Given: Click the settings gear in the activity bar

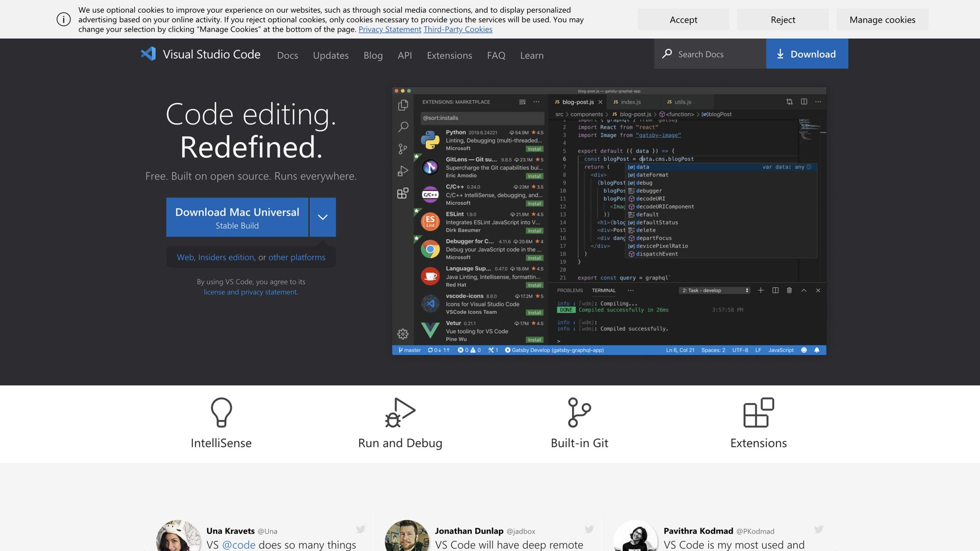Looking at the screenshot, I should coord(403,334).
